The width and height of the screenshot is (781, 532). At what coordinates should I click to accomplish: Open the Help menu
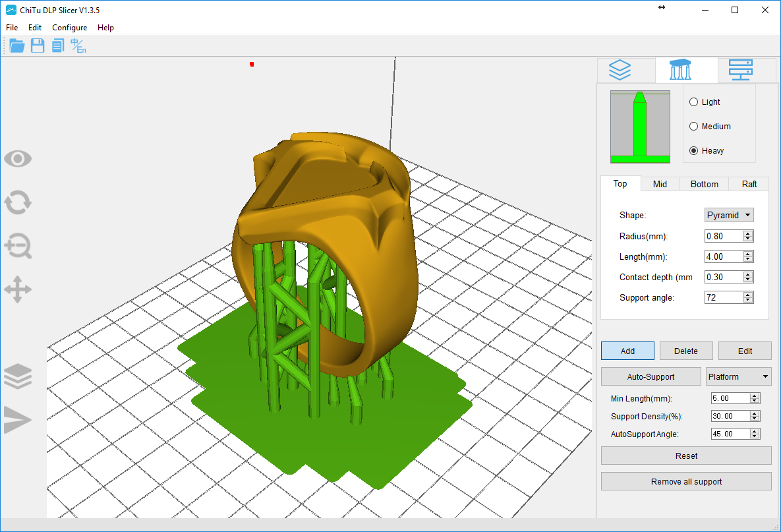point(105,28)
